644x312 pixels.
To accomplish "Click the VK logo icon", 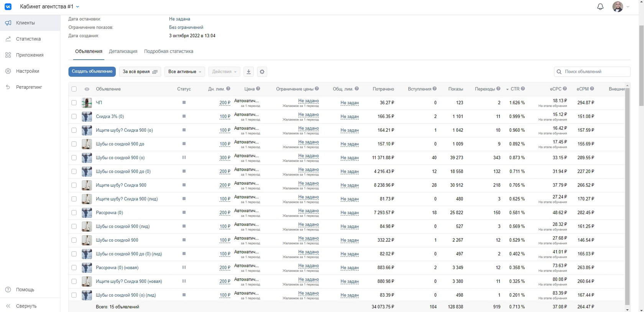I will [x=8, y=7].
